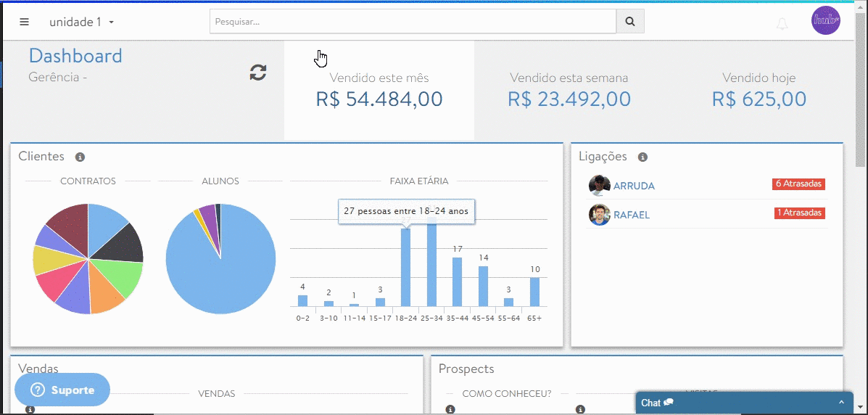Click the dashboard refresh icon
The height and width of the screenshot is (415, 868).
(x=258, y=73)
